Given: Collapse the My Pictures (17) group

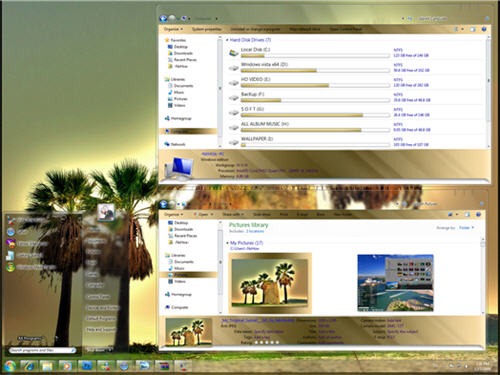Looking at the screenshot, I should tap(227, 243).
